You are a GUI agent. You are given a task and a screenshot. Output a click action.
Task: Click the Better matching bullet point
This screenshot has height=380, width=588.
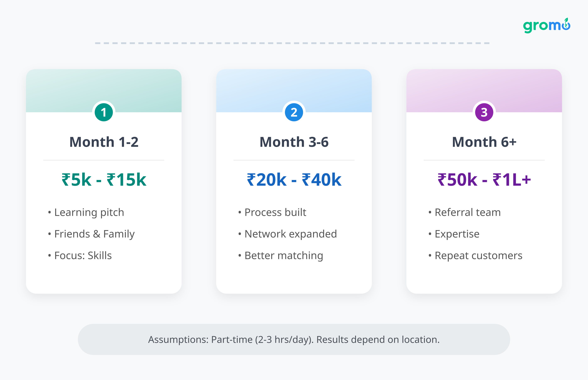(x=284, y=256)
